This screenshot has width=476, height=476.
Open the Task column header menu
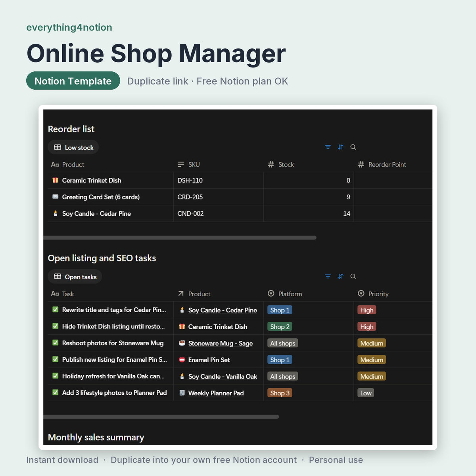click(62, 294)
